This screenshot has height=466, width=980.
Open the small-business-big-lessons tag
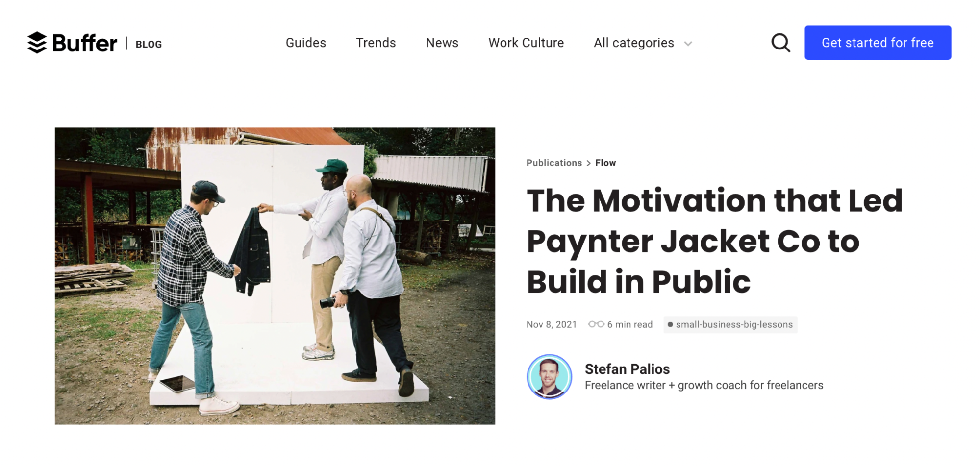(x=730, y=324)
